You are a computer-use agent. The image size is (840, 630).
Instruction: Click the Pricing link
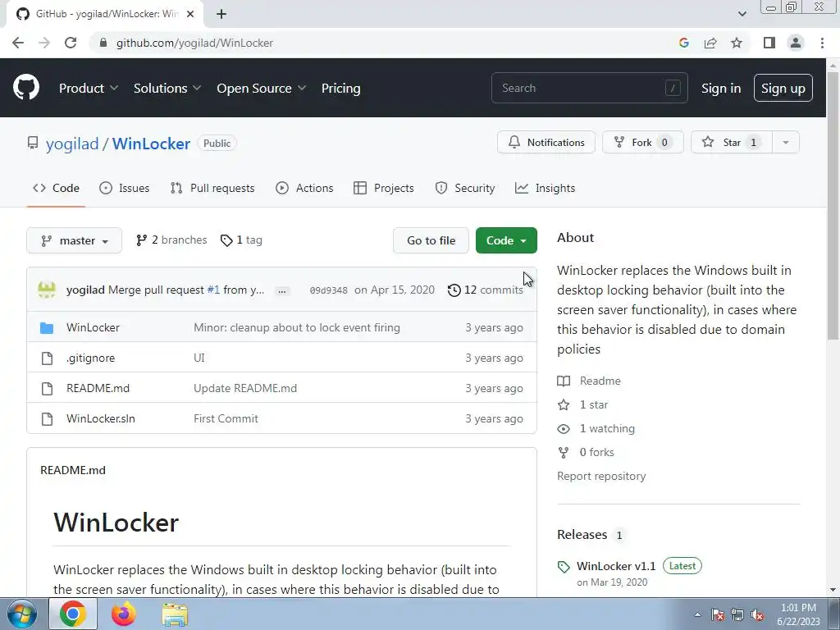(340, 89)
